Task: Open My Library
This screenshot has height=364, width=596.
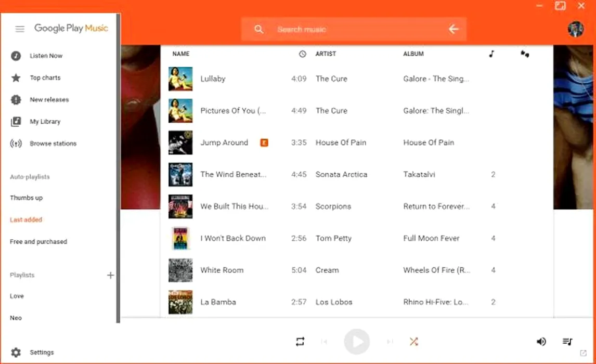Action: [x=45, y=122]
